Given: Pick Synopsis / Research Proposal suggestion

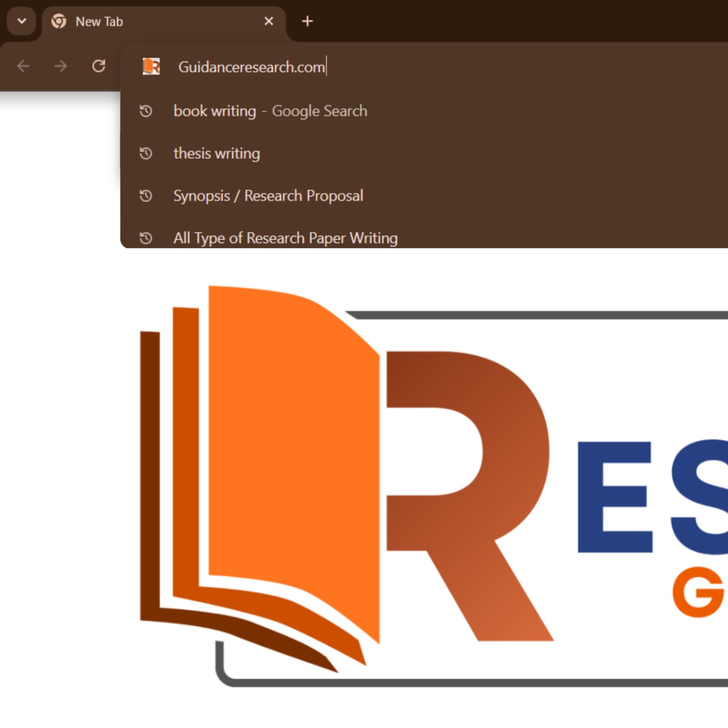Looking at the screenshot, I should click(268, 196).
